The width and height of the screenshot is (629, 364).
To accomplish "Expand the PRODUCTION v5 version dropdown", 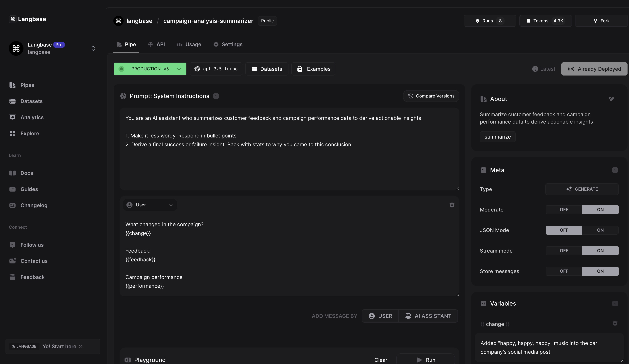I will coord(150,69).
